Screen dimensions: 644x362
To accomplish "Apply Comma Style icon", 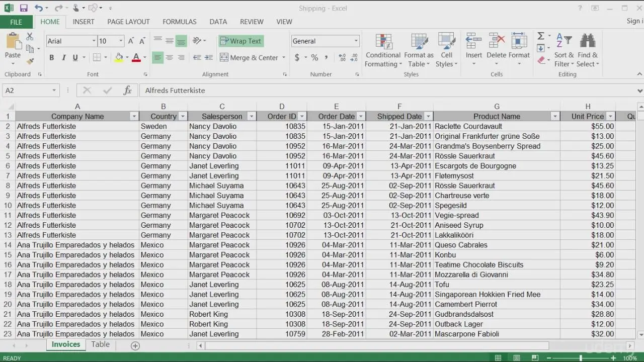I will tap(326, 58).
